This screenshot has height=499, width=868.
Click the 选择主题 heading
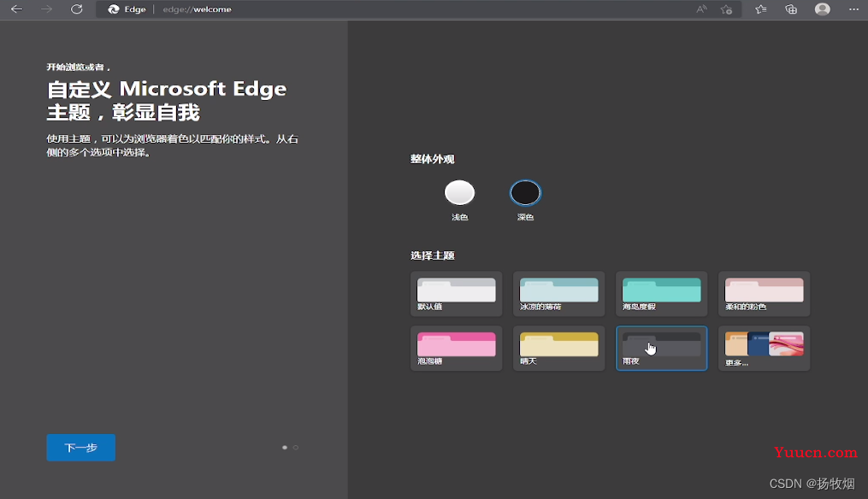tap(433, 255)
